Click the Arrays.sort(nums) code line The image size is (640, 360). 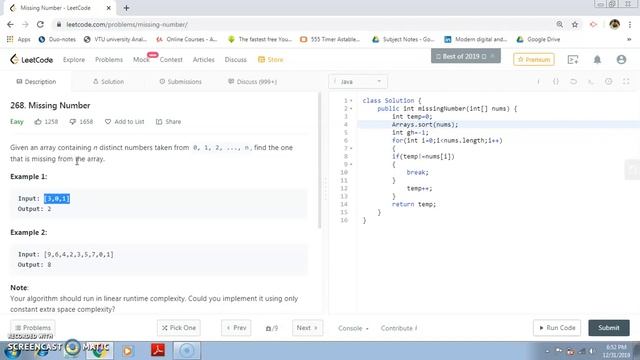(425, 124)
